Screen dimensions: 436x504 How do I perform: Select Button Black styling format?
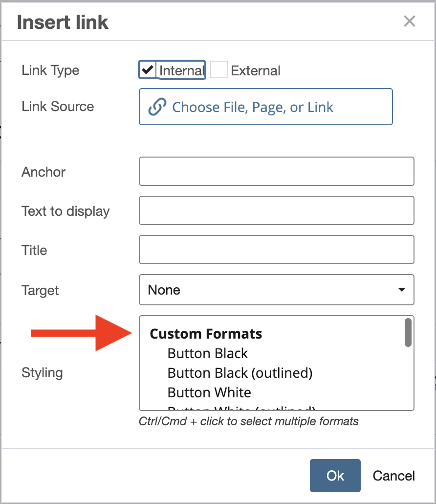pos(207,353)
